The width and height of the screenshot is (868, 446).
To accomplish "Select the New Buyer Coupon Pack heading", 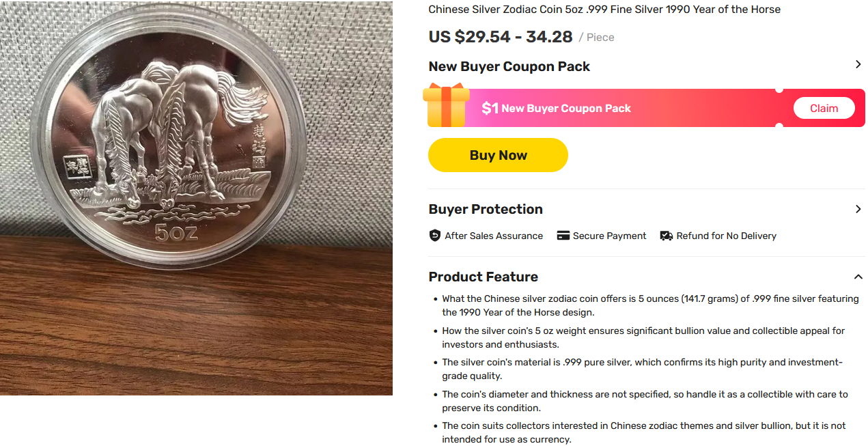I will point(509,66).
